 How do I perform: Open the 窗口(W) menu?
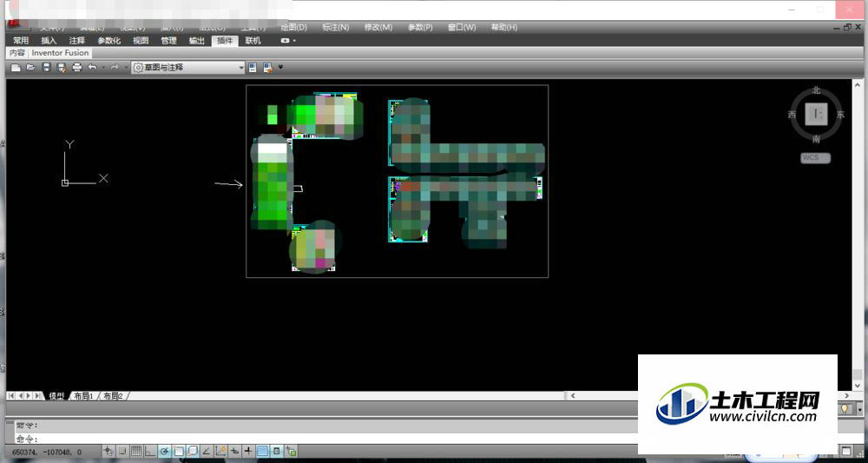462,27
